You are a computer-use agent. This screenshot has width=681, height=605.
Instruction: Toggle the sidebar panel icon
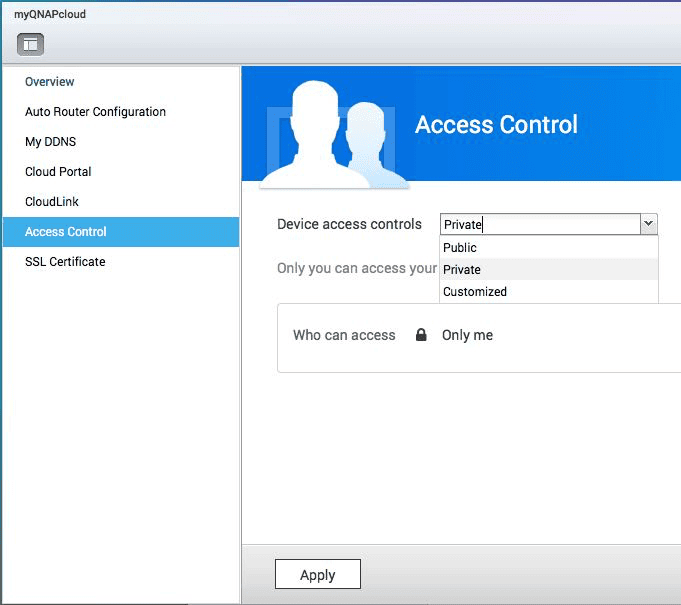coord(30,44)
